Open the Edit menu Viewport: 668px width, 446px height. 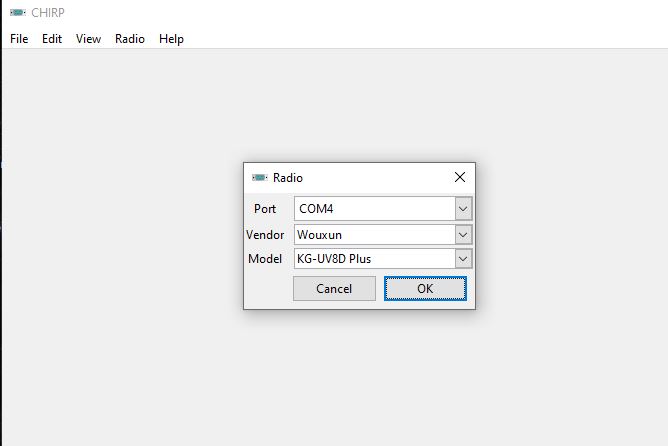(52, 39)
